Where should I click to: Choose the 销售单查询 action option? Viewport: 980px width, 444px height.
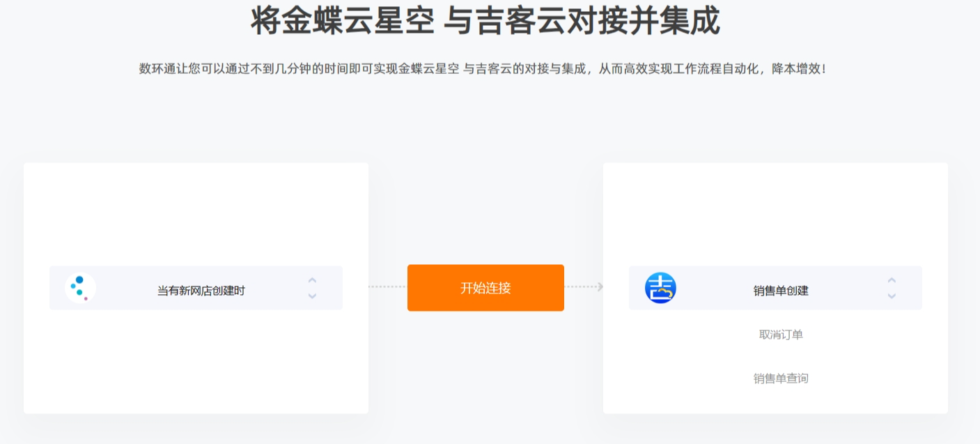click(781, 378)
